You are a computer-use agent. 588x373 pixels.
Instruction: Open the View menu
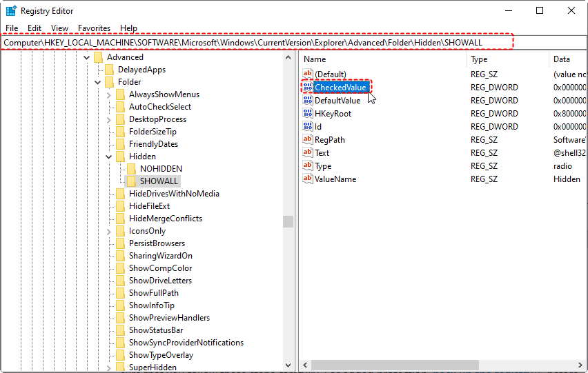[59, 28]
